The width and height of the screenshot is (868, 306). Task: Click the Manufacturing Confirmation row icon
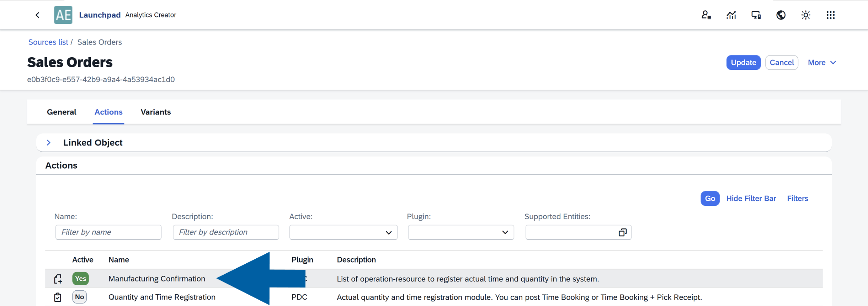click(58, 279)
